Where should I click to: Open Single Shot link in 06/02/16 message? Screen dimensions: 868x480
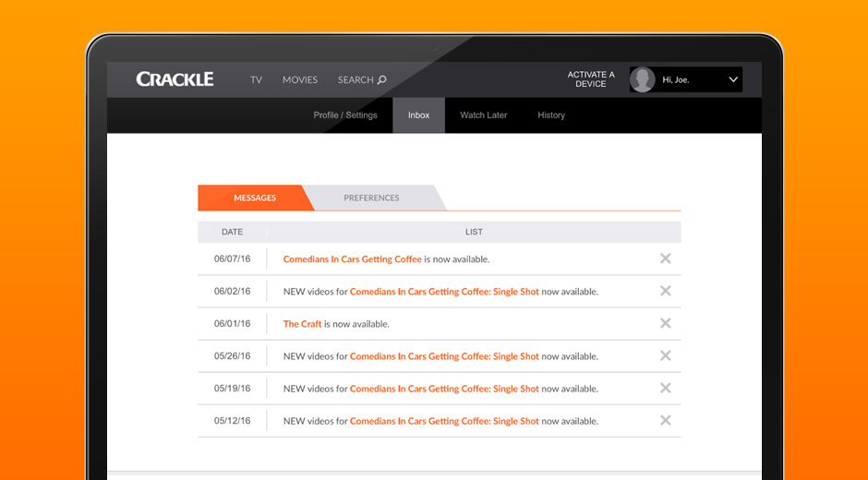click(444, 292)
